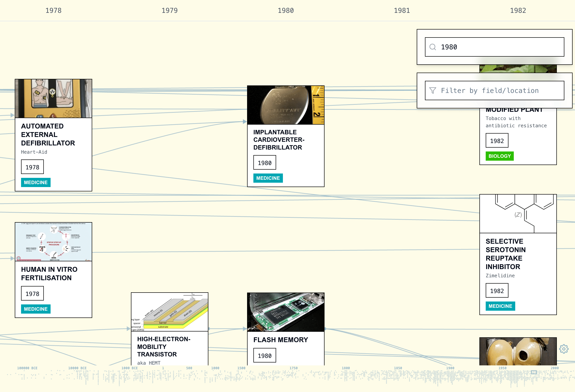Click the BIOLOGY tag on Modified Plant card
575x392 pixels.
pyautogui.click(x=499, y=156)
